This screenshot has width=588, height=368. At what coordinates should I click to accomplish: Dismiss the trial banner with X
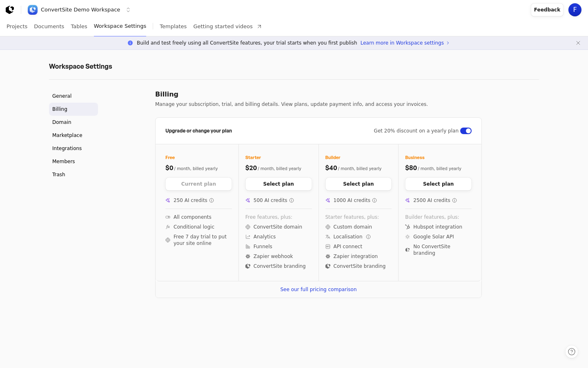[x=578, y=43]
